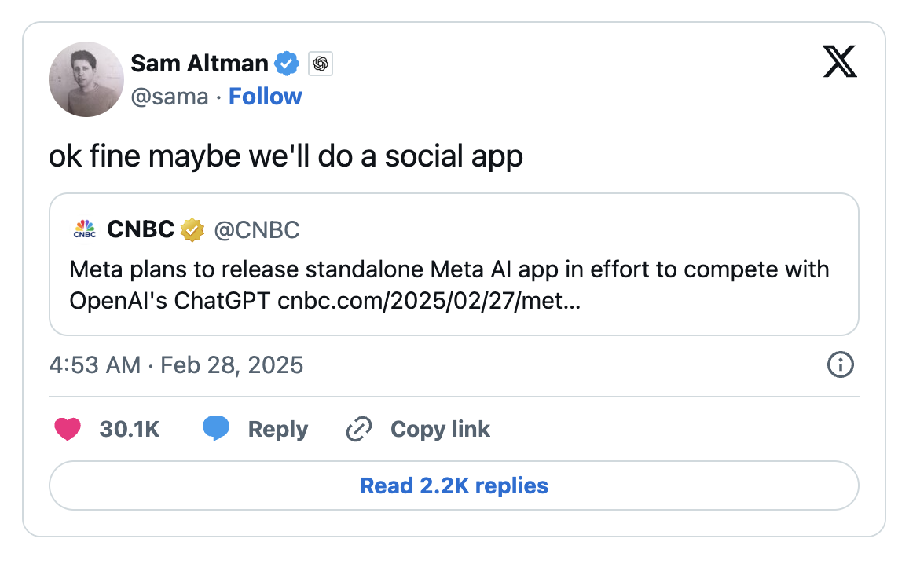
Task: Click the CNBC peacock logo
Action: [84, 229]
